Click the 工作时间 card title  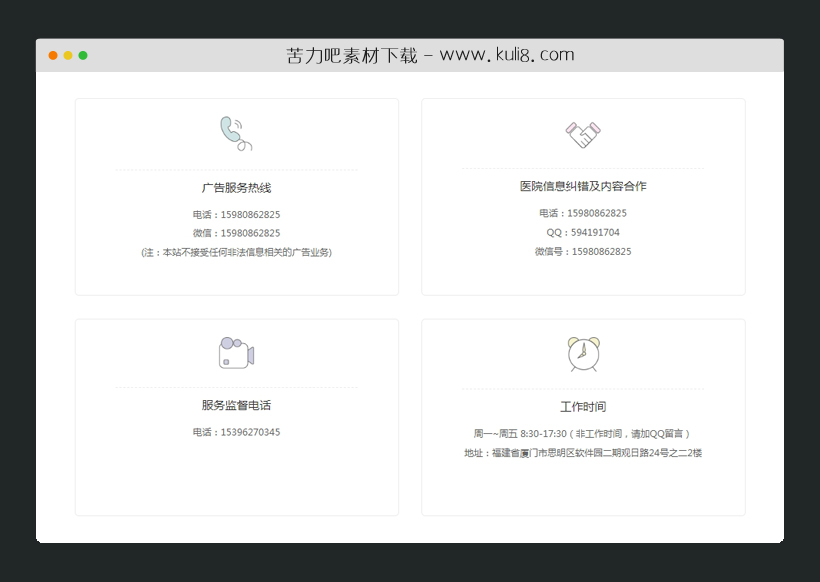coord(582,406)
